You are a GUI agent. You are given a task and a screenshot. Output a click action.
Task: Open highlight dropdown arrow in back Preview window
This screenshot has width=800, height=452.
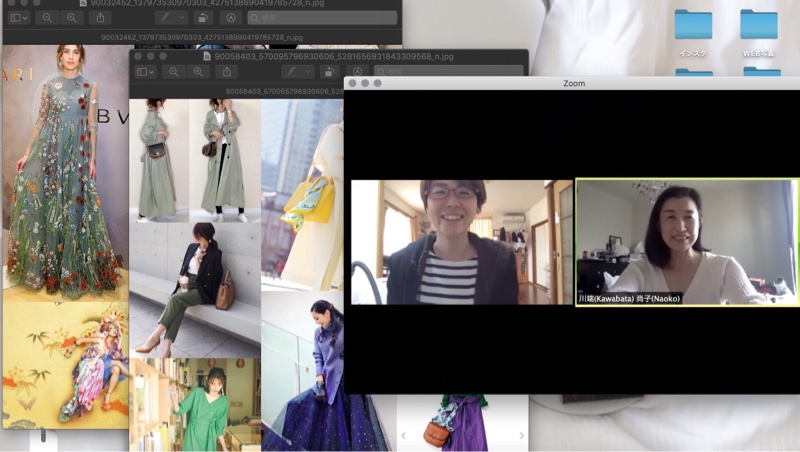point(181,18)
